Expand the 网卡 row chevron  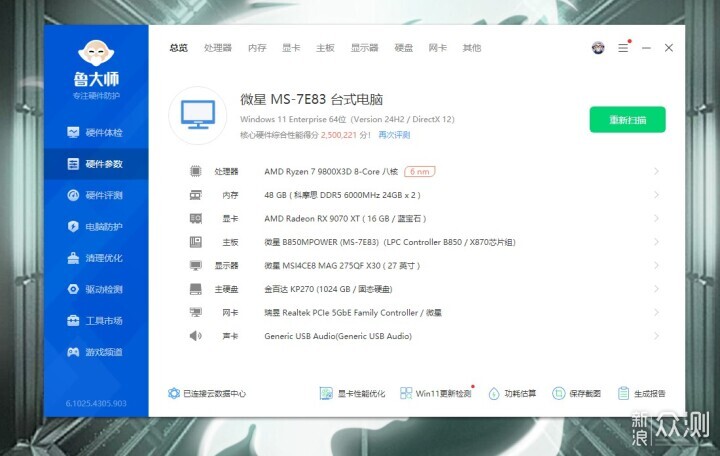point(657,312)
